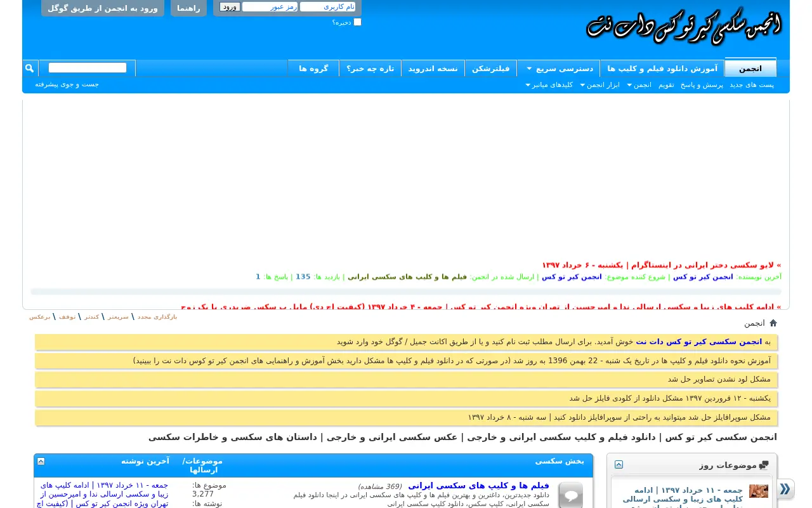Click the ورود login button

(x=230, y=7)
